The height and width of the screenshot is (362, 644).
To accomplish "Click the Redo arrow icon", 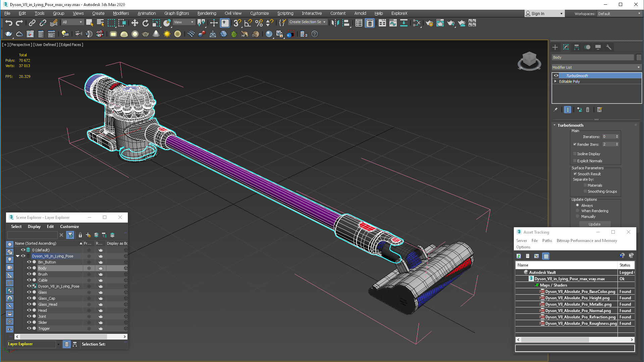I will click(19, 23).
